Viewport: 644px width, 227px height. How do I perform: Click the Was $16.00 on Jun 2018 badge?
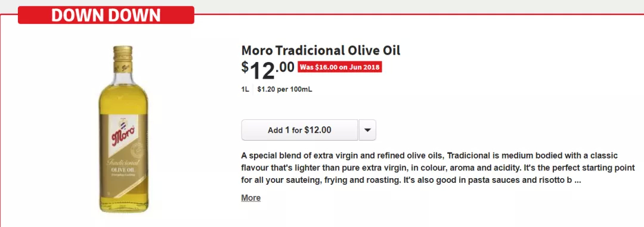click(x=340, y=67)
